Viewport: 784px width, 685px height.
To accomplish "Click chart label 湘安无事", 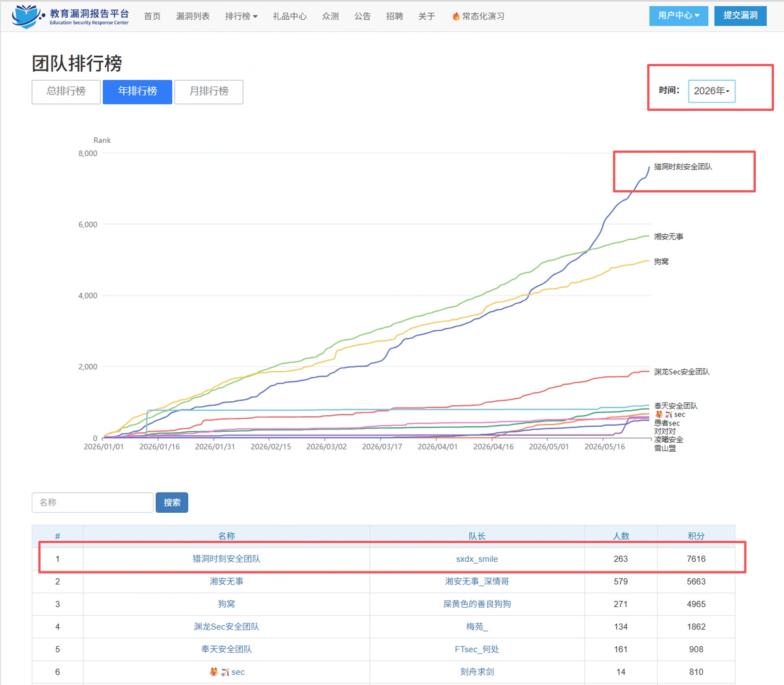I will point(669,236).
